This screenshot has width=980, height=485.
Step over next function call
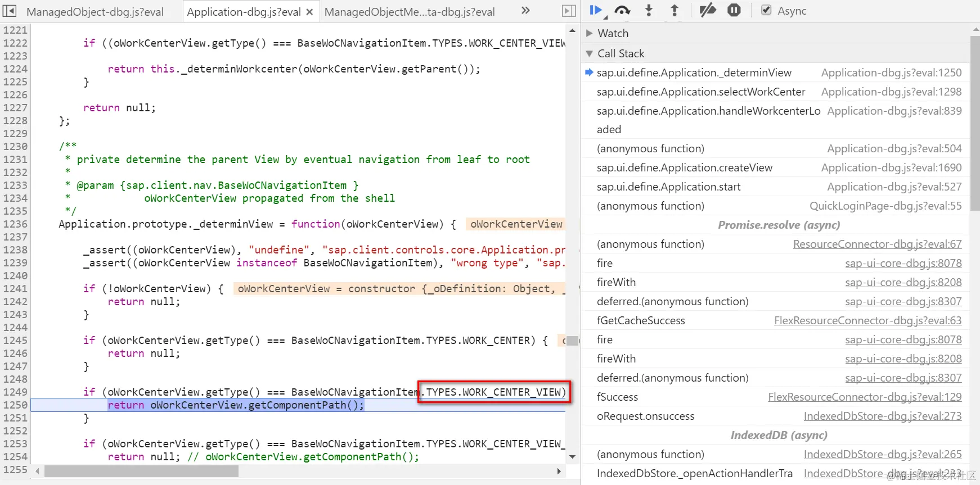(622, 10)
